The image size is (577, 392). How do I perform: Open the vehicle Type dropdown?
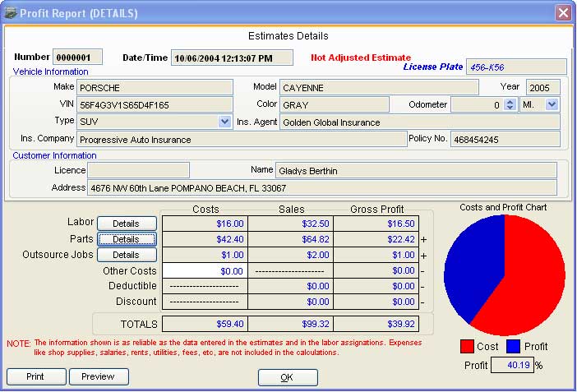click(224, 122)
